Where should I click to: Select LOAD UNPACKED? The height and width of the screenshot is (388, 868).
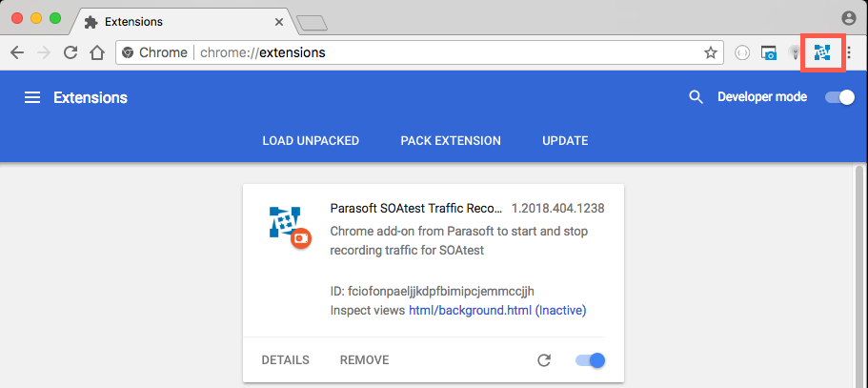pos(311,140)
